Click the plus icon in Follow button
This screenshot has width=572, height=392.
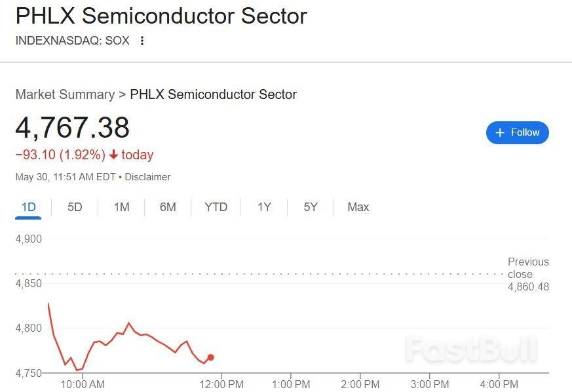pyautogui.click(x=500, y=132)
